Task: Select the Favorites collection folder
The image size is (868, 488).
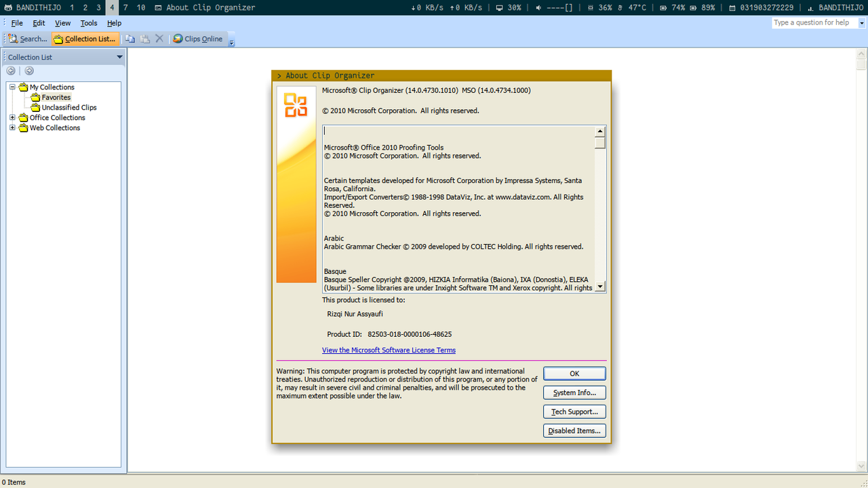Action: tap(56, 97)
